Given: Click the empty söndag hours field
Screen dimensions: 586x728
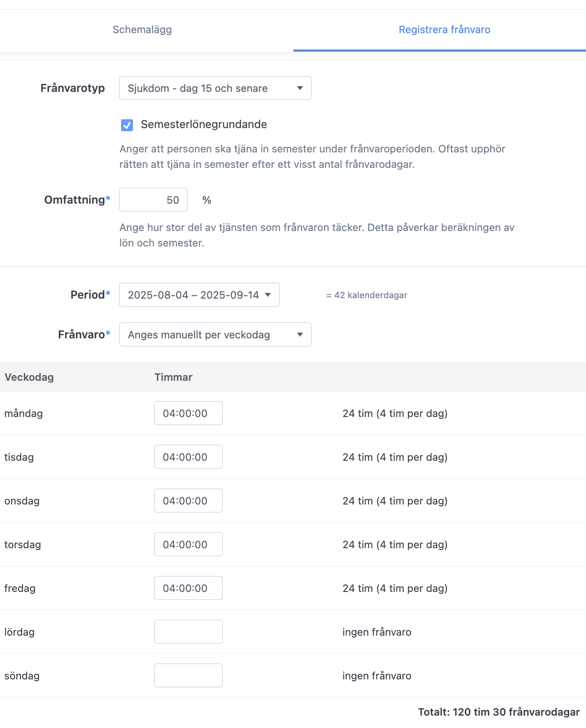Looking at the screenshot, I should (188, 675).
